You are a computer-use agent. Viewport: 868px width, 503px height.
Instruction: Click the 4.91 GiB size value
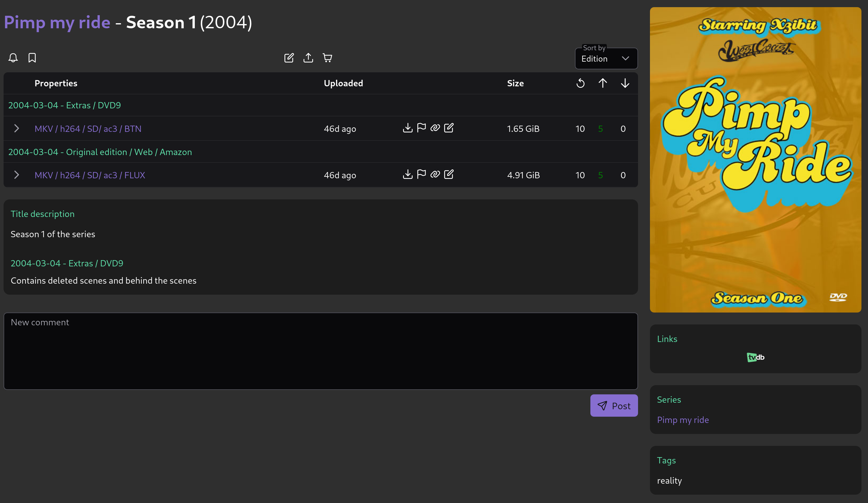[523, 175]
